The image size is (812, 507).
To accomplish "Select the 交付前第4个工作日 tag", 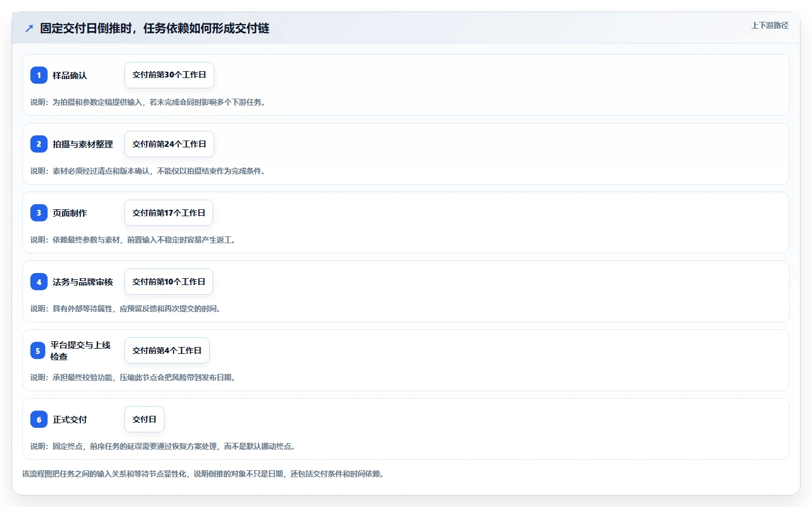I will 167,350.
